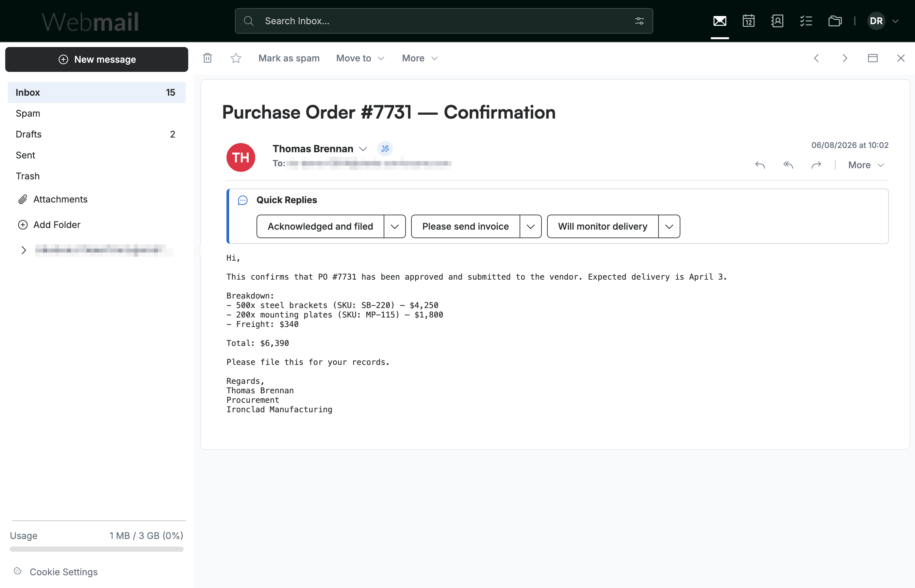Forward the message
The image size is (915, 588).
(816, 165)
